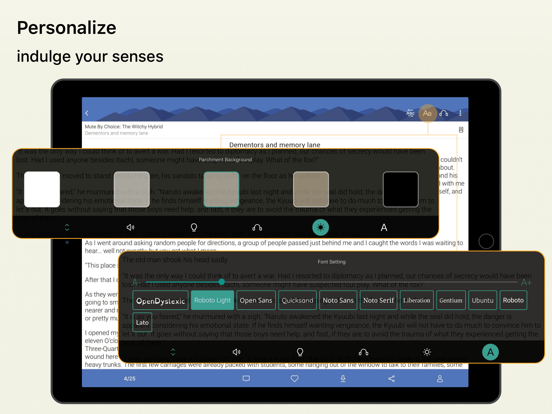Screen dimensions: 552x414
Task: Toggle the bookmark icon beside the chapter title
Action: tap(461, 130)
